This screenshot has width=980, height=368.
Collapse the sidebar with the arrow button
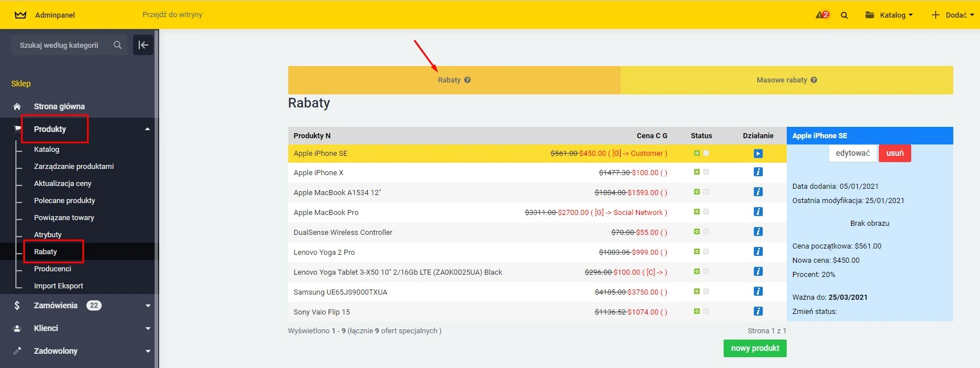click(143, 45)
